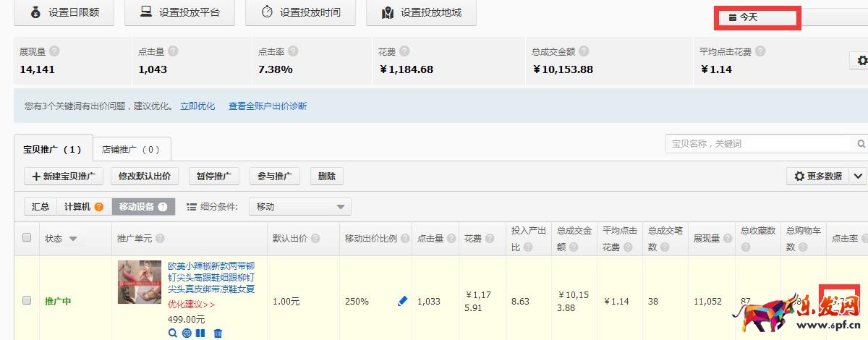868x340 pixels.
Task: Click help icon beside 推广单元 column header
Action: tap(159, 239)
